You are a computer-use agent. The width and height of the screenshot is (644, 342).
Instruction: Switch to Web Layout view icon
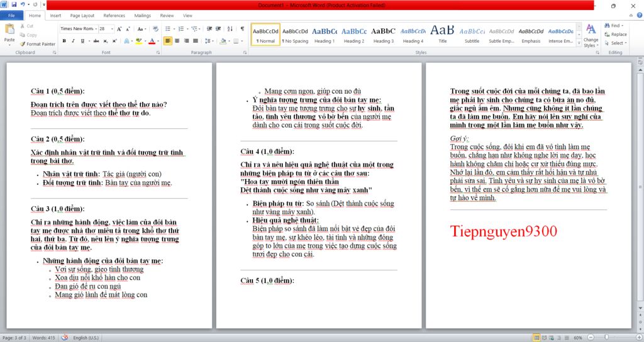tap(552, 338)
